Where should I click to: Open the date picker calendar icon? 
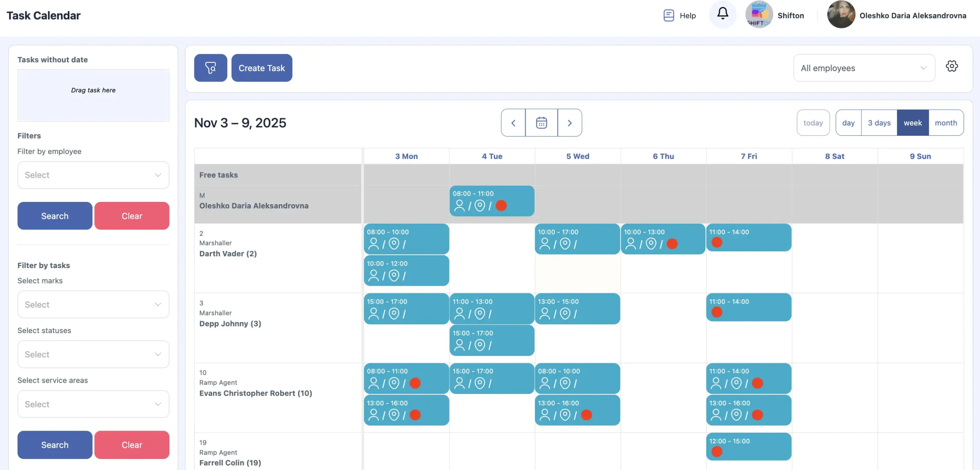(541, 123)
